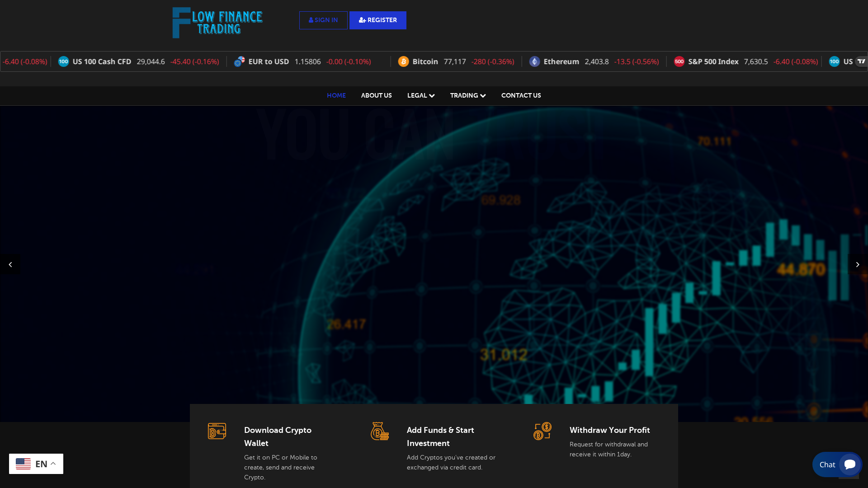Viewport: 868px width, 488px height.
Task: Click the Bitcoin ticker name
Action: point(425,61)
